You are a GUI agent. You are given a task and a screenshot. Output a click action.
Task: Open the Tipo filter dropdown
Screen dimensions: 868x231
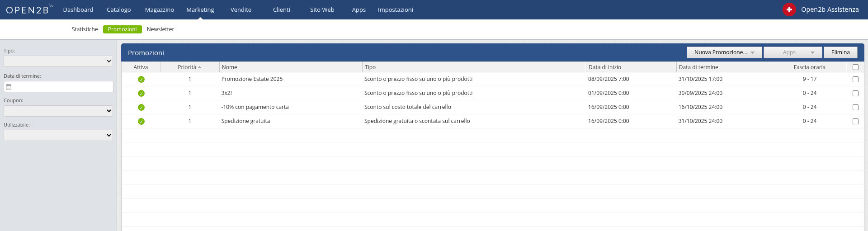58,61
